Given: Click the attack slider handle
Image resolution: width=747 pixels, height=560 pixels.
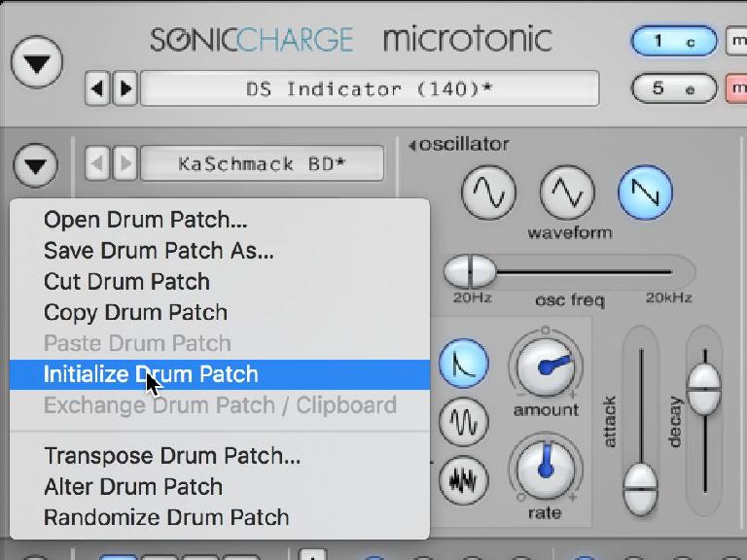Looking at the screenshot, I should (641, 489).
